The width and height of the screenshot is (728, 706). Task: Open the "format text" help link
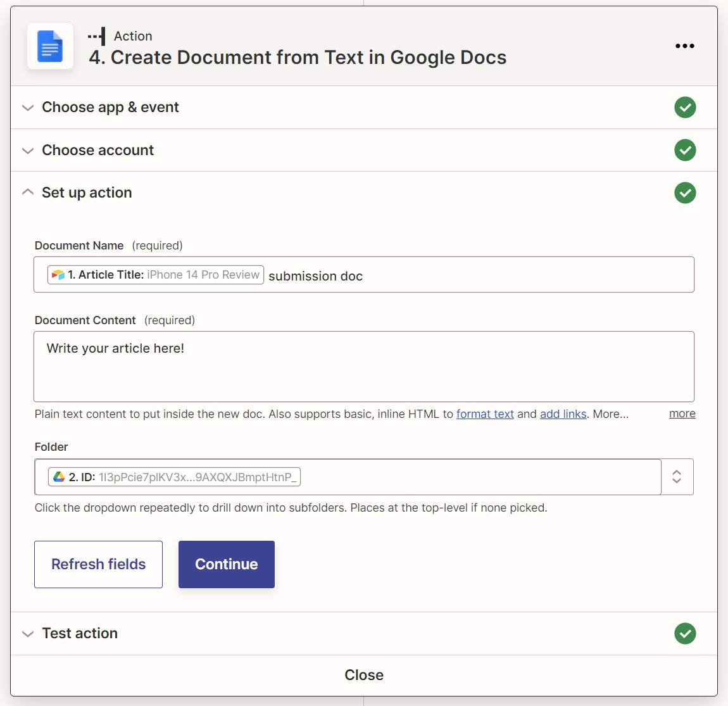point(485,413)
